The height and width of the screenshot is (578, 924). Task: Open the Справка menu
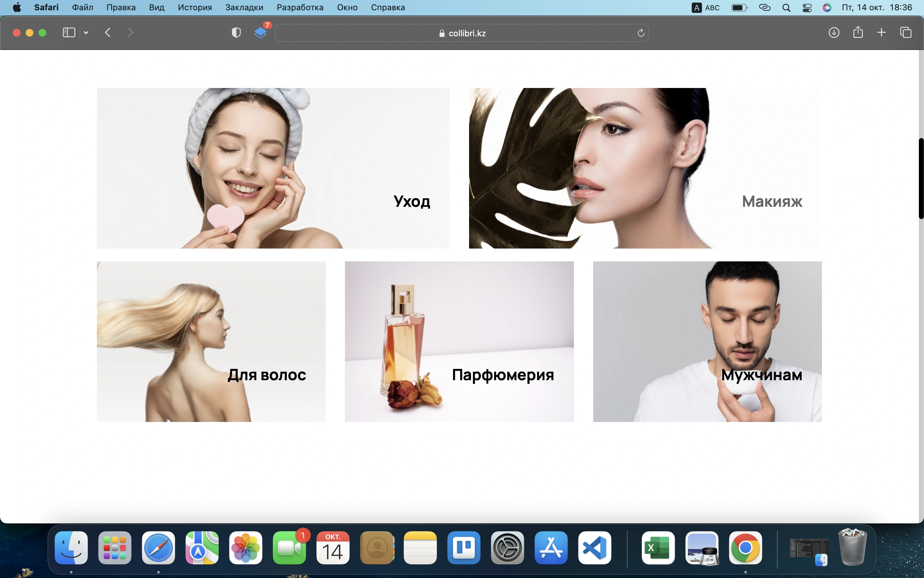point(388,8)
